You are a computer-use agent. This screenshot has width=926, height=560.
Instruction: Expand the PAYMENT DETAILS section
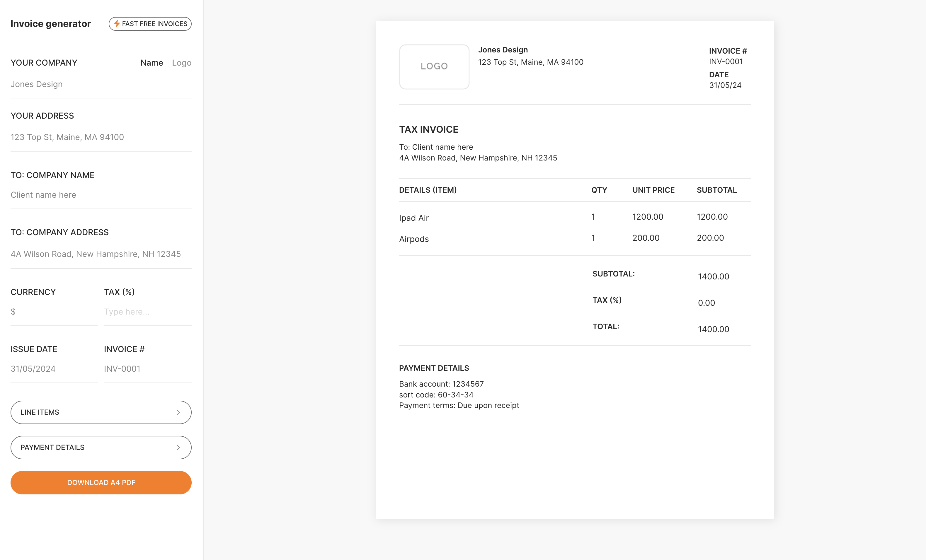point(101,447)
